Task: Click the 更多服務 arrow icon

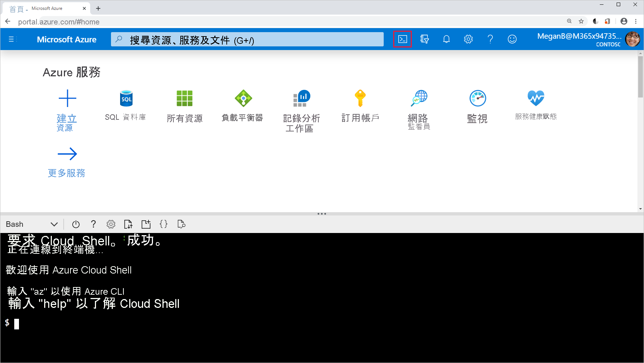Action: pyautogui.click(x=67, y=154)
